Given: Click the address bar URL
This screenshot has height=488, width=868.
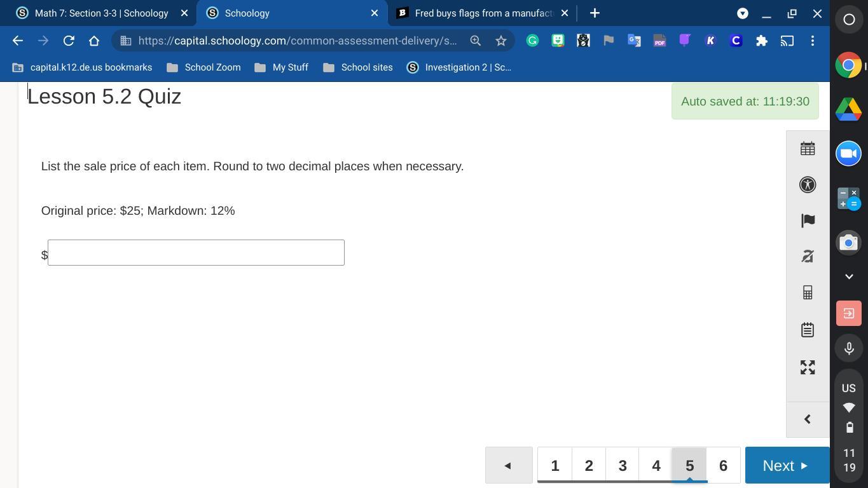Looking at the screenshot, I should pos(297,41).
